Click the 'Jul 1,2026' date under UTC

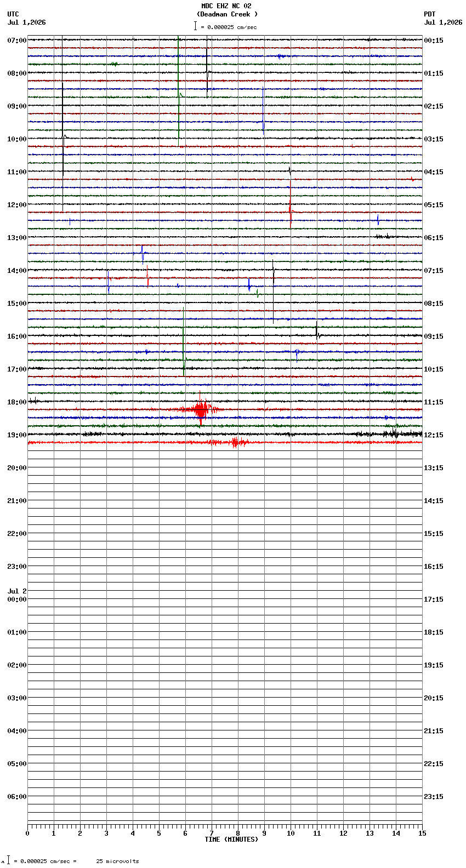pos(27,22)
